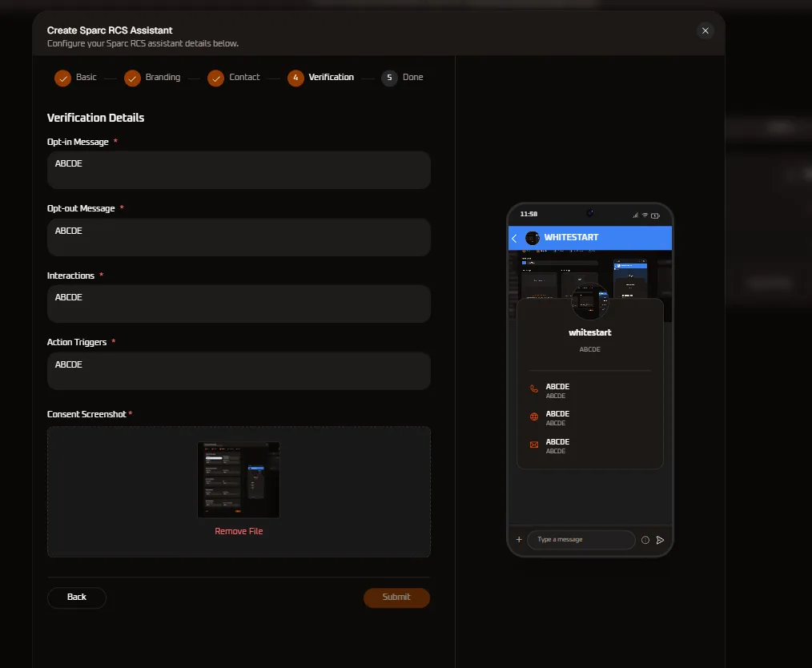Submit the verification details

point(396,598)
